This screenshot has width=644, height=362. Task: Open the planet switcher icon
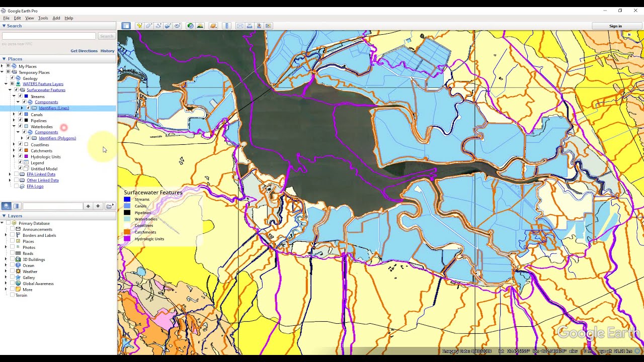click(x=213, y=26)
